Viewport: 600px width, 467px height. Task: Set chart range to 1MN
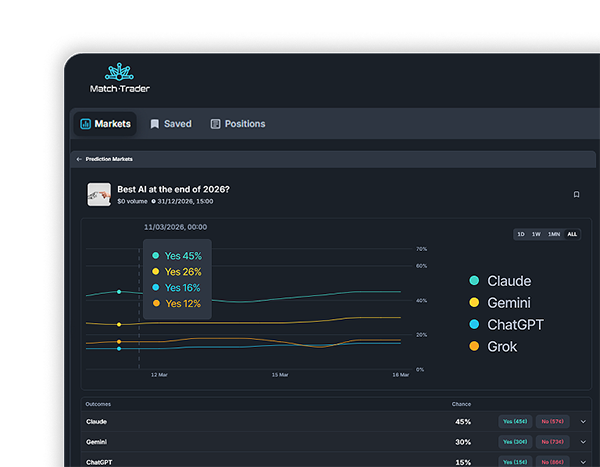tap(554, 234)
